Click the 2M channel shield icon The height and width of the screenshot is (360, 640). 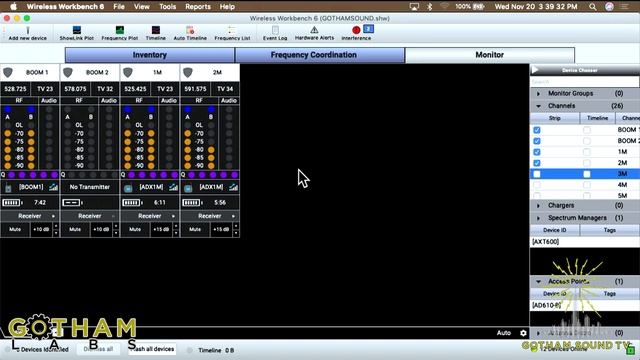coord(188,73)
